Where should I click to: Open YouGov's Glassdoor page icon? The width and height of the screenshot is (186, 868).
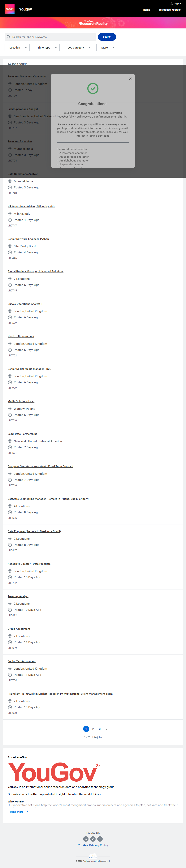point(93,839)
